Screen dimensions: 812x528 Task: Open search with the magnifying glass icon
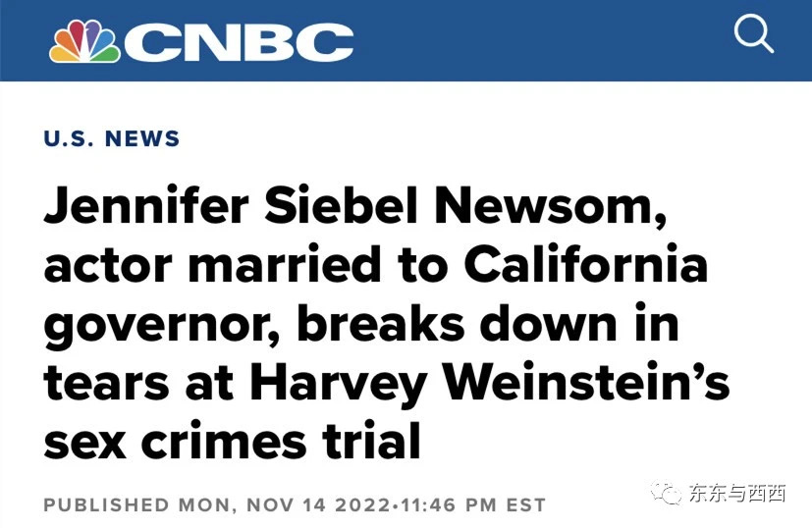pos(753,34)
